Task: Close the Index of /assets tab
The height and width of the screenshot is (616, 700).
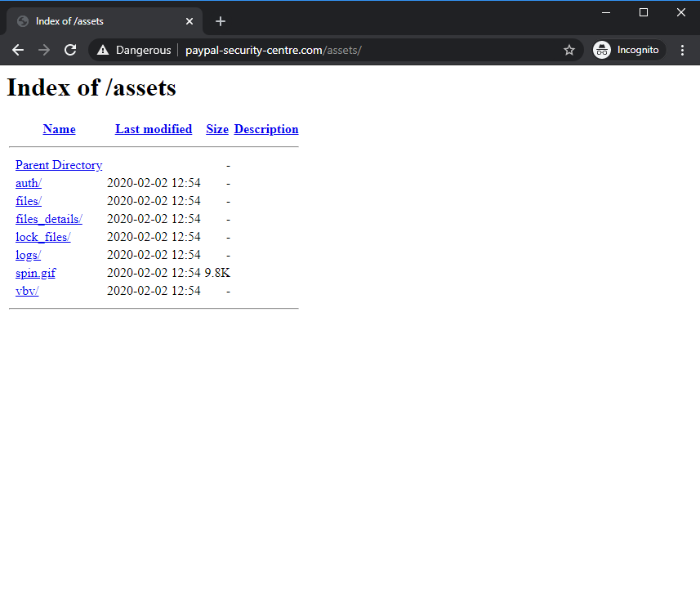Action: (x=189, y=21)
